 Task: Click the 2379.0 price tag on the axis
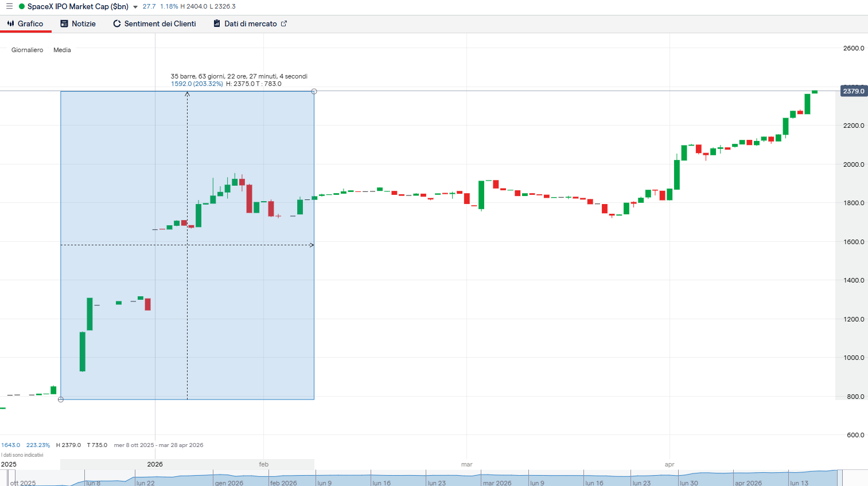(x=853, y=91)
